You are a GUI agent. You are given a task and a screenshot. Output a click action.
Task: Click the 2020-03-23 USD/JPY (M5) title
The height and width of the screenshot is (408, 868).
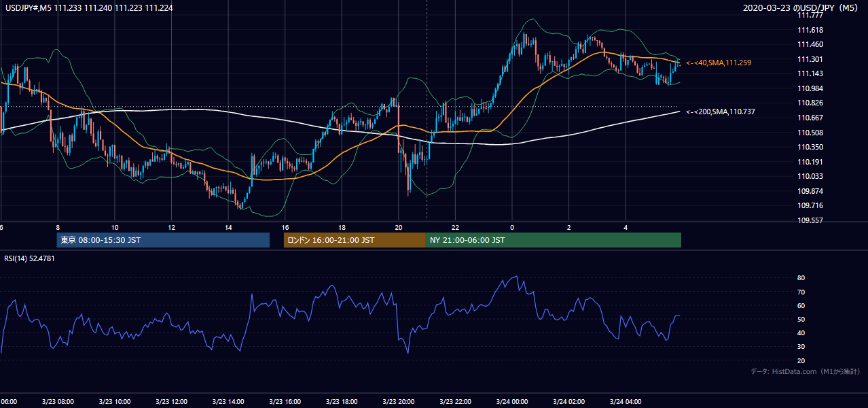[x=801, y=8]
